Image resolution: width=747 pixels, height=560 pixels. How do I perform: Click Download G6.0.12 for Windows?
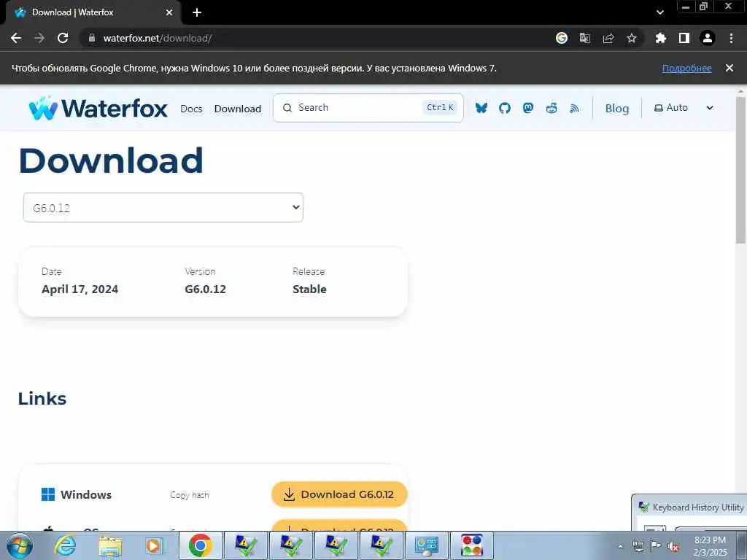click(x=339, y=494)
